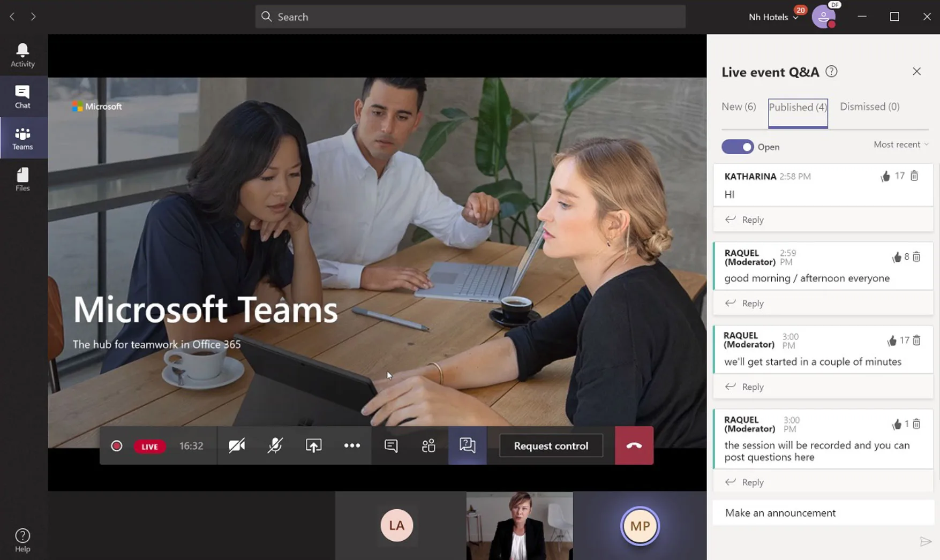The height and width of the screenshot is (560, 940).
Task: Close the Live event Q&A panel
Action: [x=917, y=71]
